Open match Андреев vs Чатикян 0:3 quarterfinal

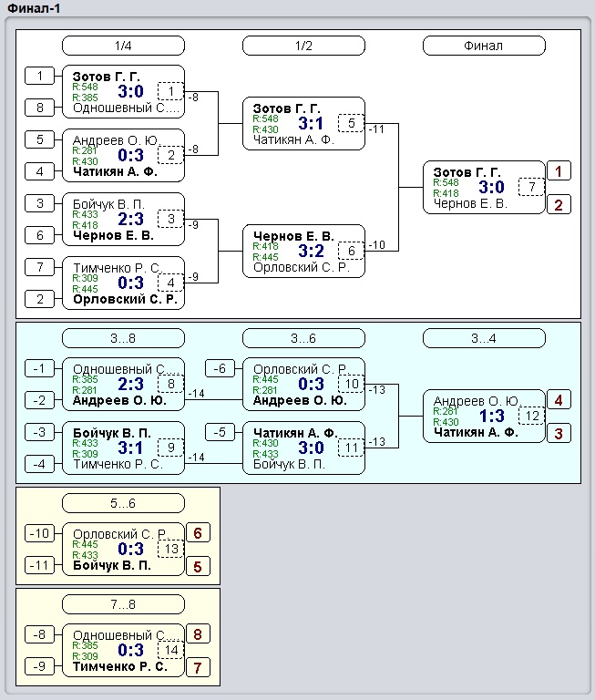point(123,155)
